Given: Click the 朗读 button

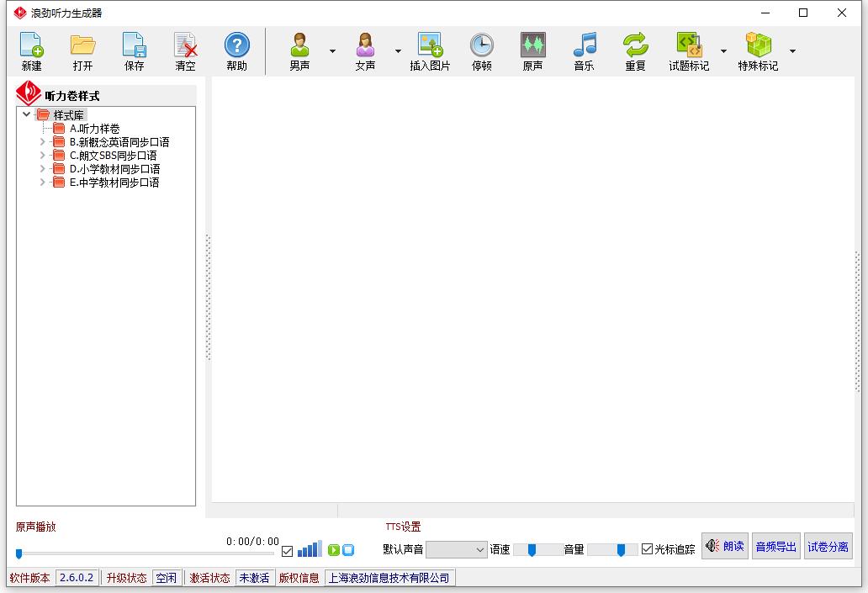Looking at the screenshot, I should point(725,546).
